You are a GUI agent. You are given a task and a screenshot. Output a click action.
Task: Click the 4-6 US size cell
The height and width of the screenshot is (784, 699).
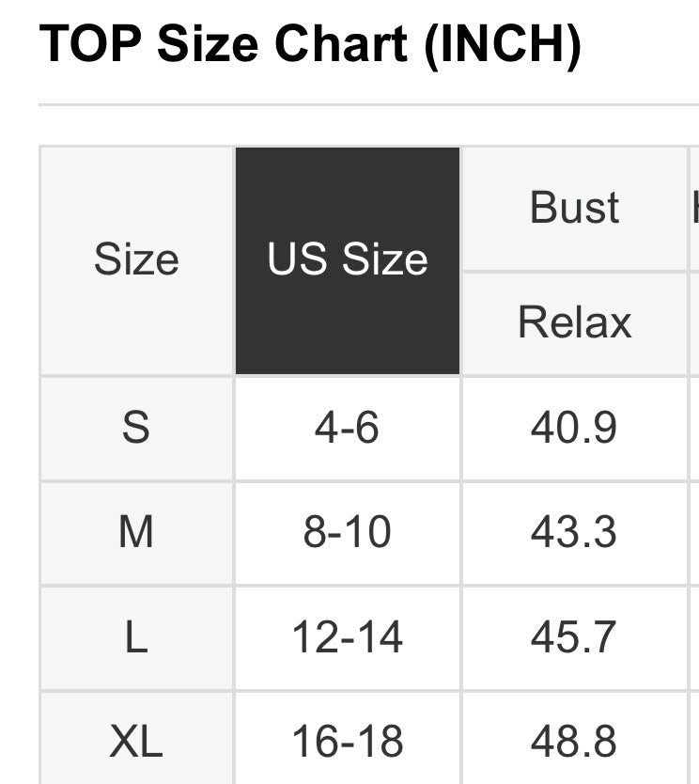tap(348, 429)
